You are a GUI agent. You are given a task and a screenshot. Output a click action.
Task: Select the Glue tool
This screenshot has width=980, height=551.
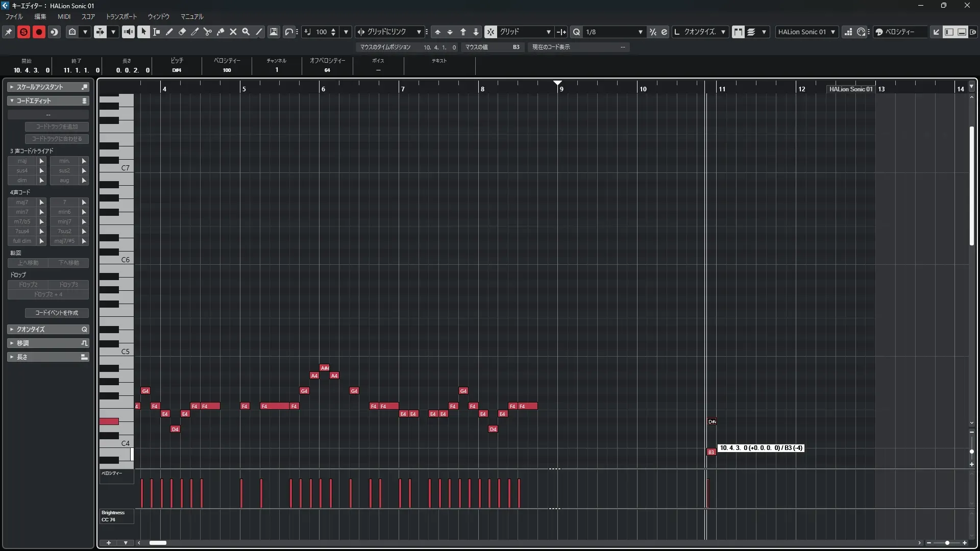pos(220,32)
